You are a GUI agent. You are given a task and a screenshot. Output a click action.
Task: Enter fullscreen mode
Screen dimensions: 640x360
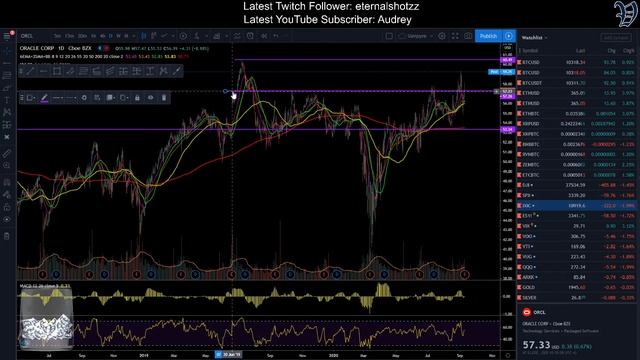pos(455,36)
